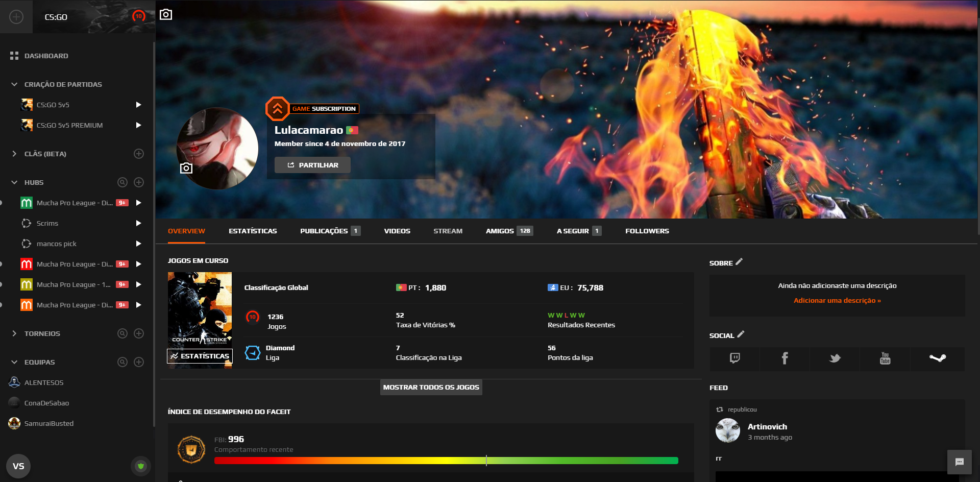Search teams with the Equipas magnifier

tap(122, 362)
